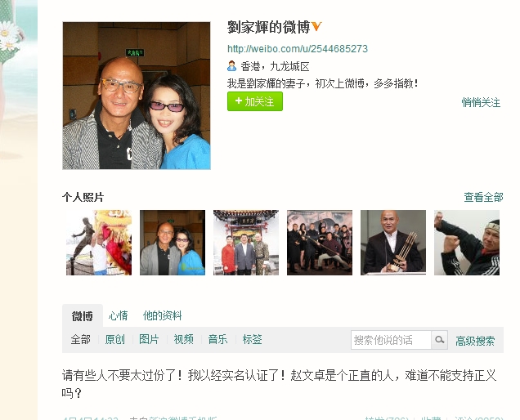This screenshot has height=420, width=520.
Task: Open the kung fu pose photo thumbnail
Action: (467, 243)
